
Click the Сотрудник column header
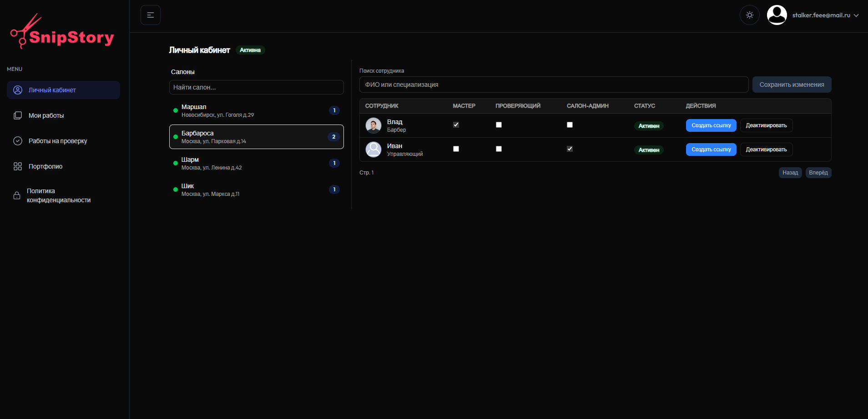tap(382, 106)
